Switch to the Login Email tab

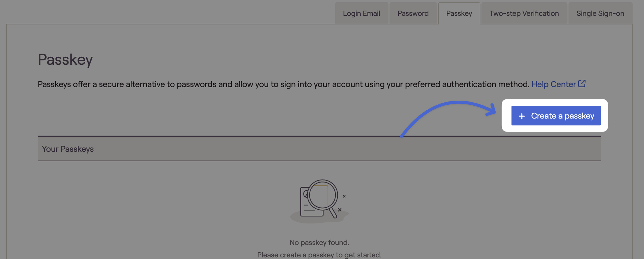(x=361, y=13)
